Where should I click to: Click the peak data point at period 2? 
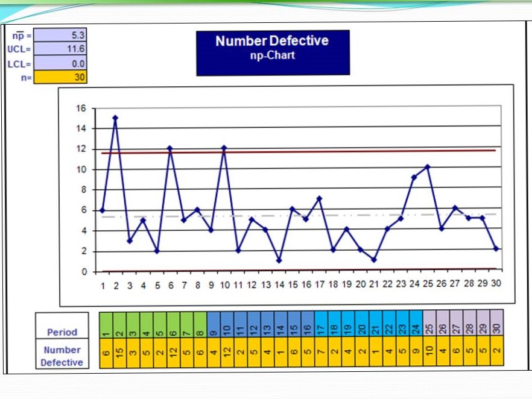pyautogui.click(x=115, y=118)
